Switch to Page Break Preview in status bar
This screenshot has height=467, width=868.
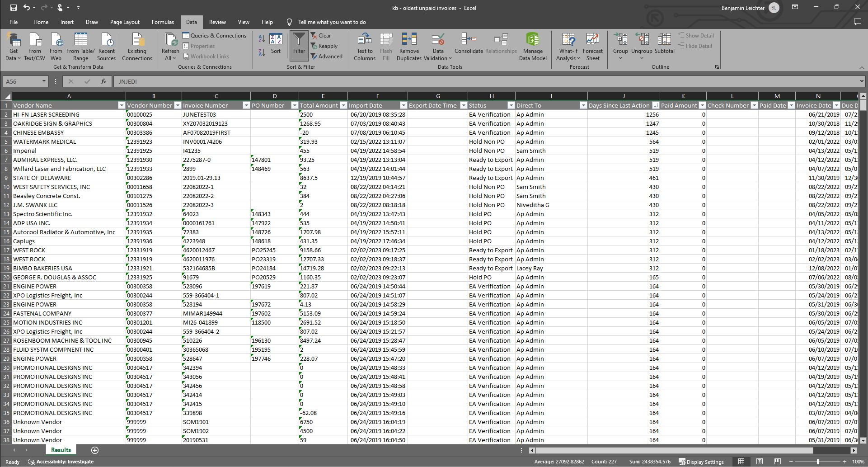[777, 462]
